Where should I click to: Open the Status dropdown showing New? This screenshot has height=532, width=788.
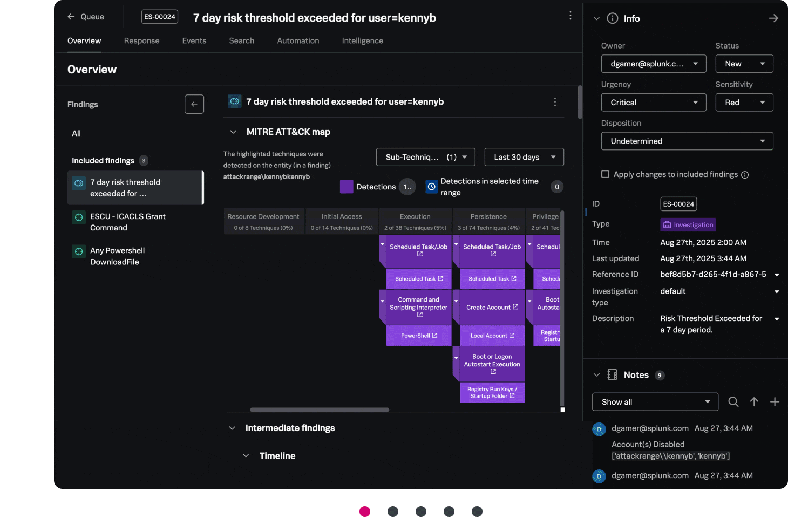tap(744, 64)
